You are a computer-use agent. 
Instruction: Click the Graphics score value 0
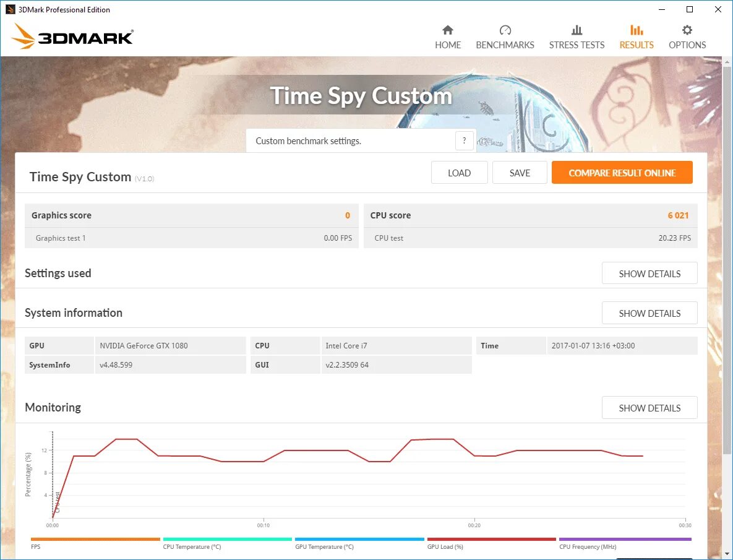(x=348, y=215)
